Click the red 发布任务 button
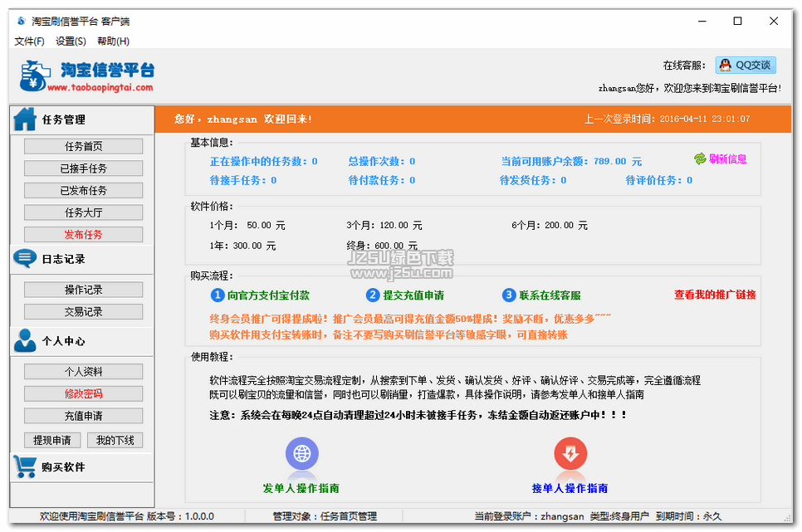 click(83, 234)
